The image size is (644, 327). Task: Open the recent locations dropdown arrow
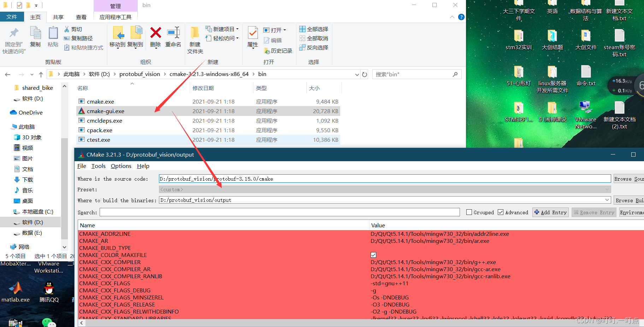pos(32,75)
